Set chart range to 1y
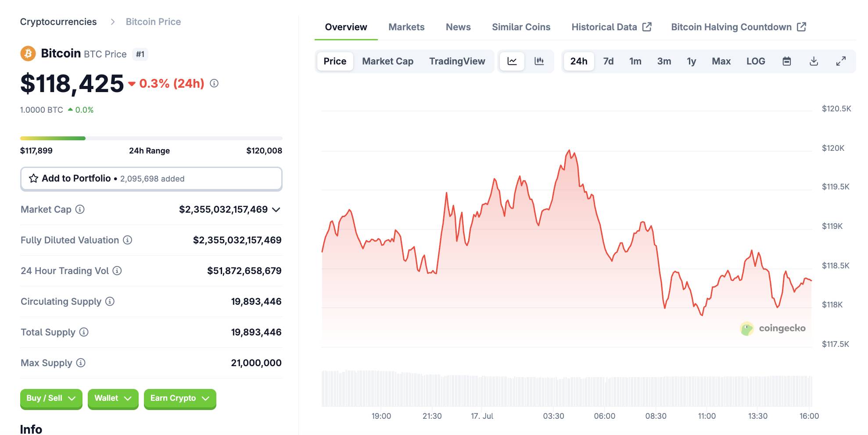Viewport: 868px width, 435px height. 692,61
